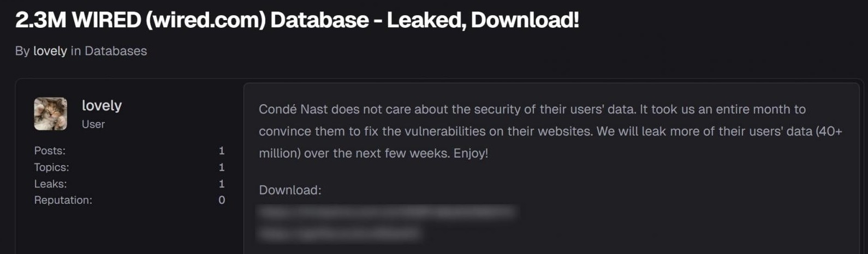The width and height of the screenshot is (868, 254).
Task: Click author name lovely in the byline
Action: point(50,51)
